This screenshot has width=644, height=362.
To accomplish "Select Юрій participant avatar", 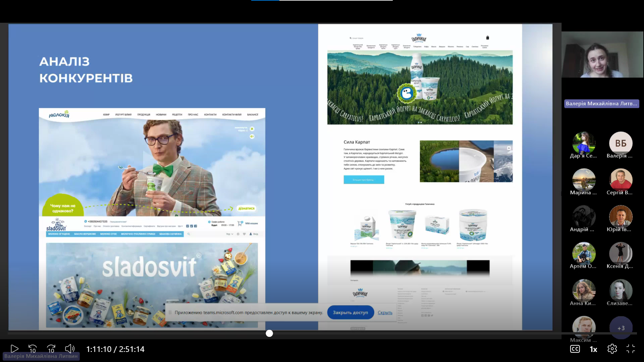I will pyautogui.click(x=621, y=217).
